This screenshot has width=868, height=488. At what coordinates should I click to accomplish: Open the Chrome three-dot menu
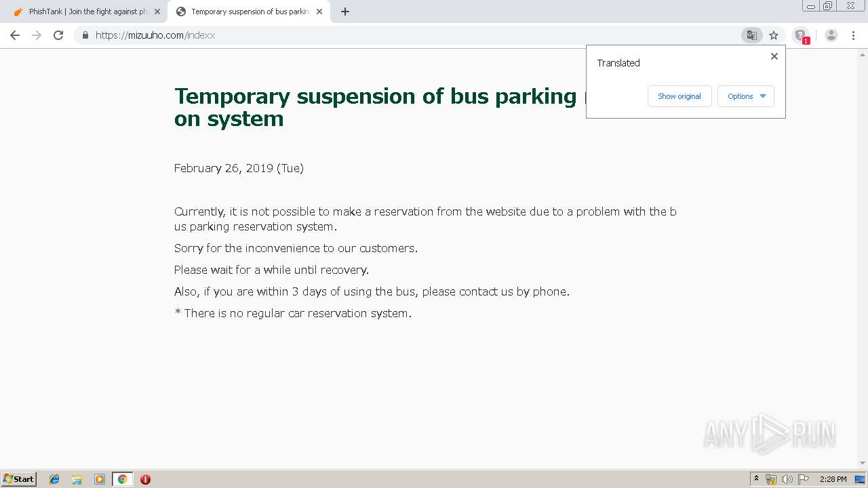tap(853, 35)
